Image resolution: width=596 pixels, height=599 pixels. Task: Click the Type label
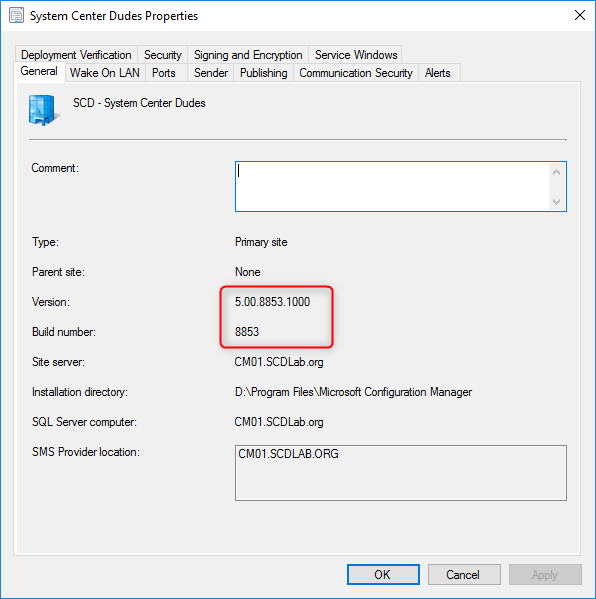(45, 242)
